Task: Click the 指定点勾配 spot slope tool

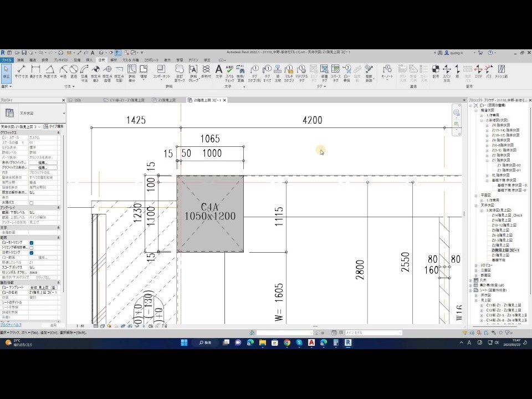Action: 119,73
